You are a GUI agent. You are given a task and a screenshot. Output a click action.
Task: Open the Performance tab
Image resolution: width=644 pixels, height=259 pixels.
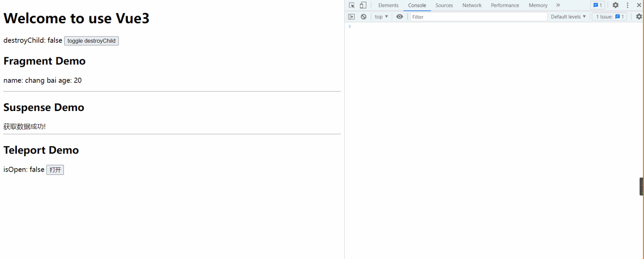coord(505,5)
